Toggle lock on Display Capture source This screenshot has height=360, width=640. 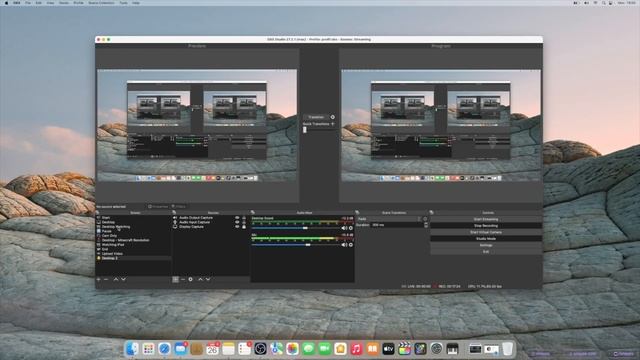click(x=244, y=227)
